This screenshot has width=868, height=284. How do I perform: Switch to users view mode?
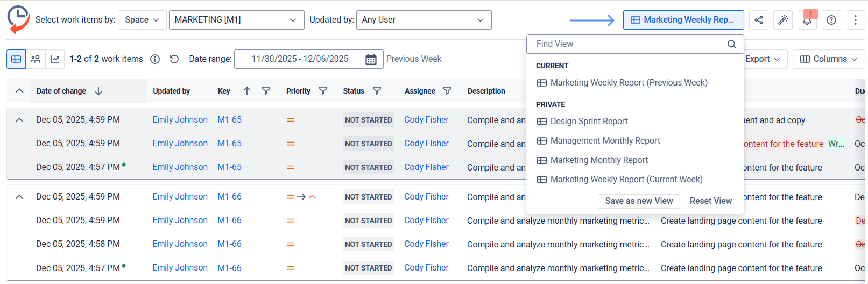pyautogui.click(x=36, y=59)
